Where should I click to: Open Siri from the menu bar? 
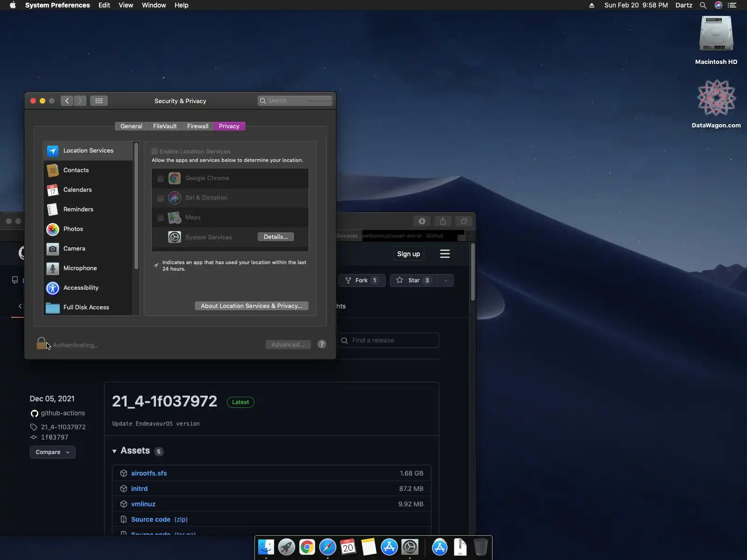[719, 5]
